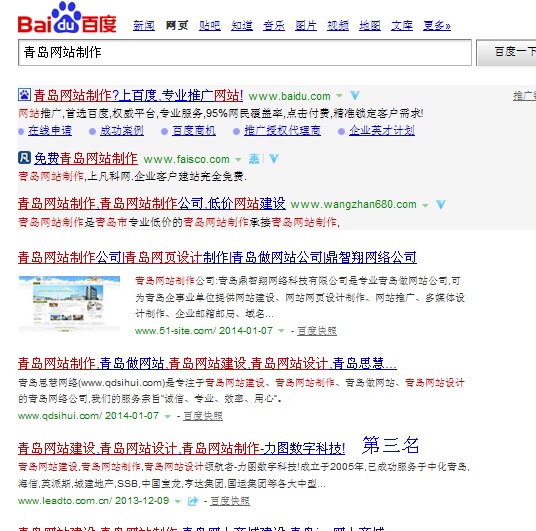Open the 图片 images tab

pyautogui.click(x=306, y=25)
